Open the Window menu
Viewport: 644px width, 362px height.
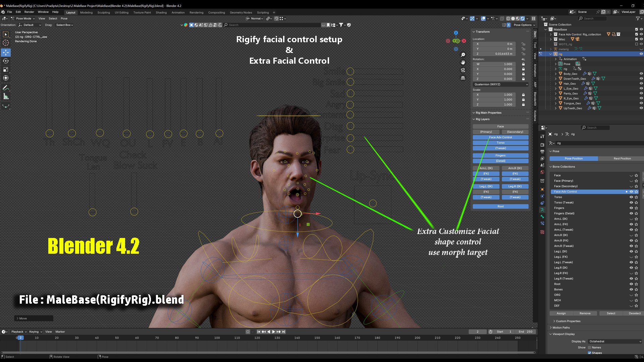click(x=43, y=12)
